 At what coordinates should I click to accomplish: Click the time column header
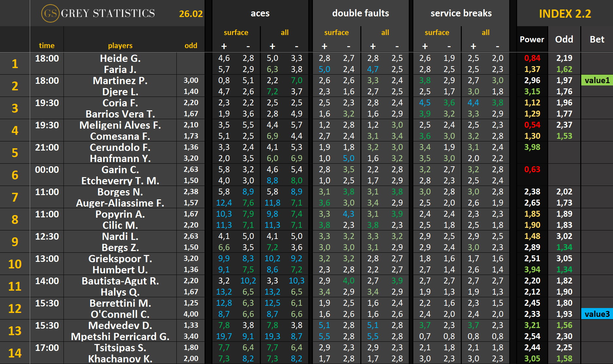click(46, 46)
